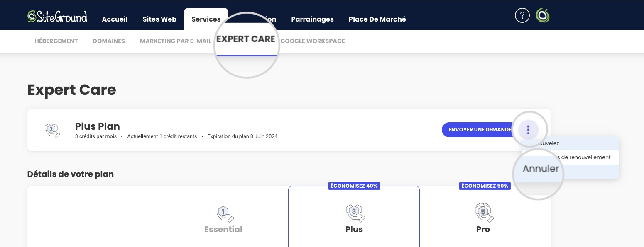
Task: Choose Annuler in the dropdown menu
Action: 541,169
